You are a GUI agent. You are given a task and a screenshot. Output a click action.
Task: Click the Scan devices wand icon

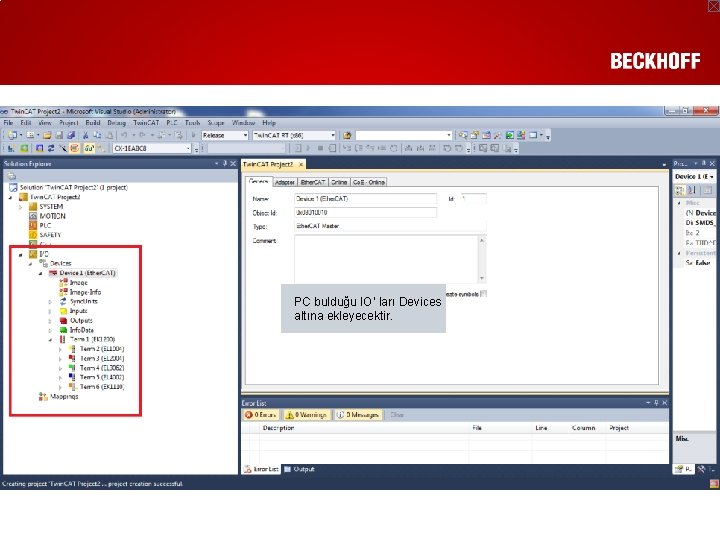63,148
